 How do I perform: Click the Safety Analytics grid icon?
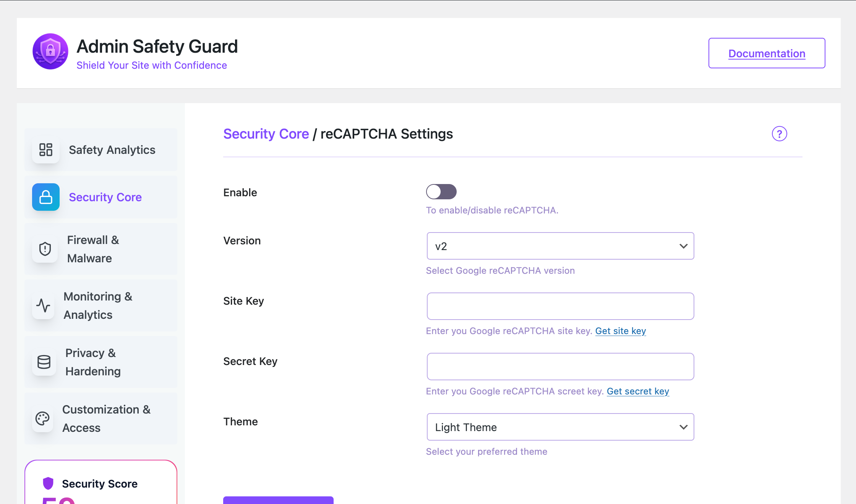[x=46, y=150]
